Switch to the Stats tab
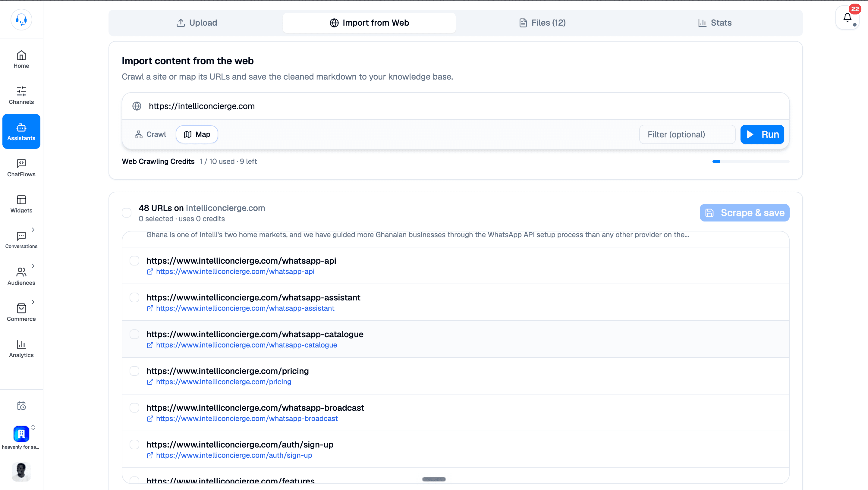 coord(715,23)
